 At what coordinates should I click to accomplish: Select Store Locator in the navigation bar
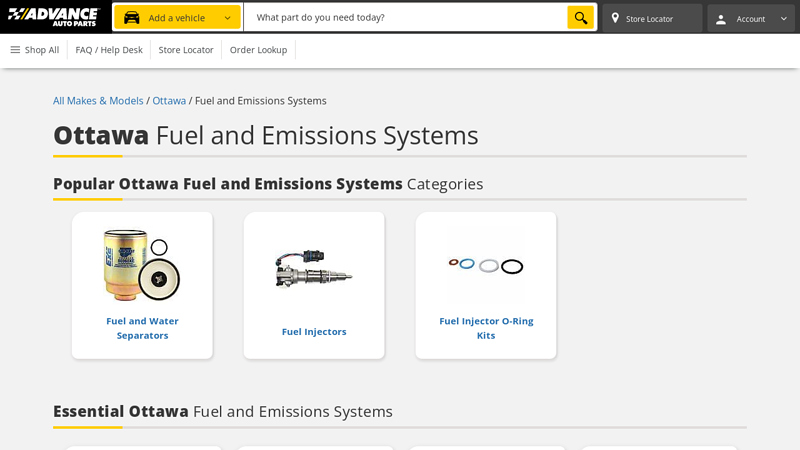186,50
